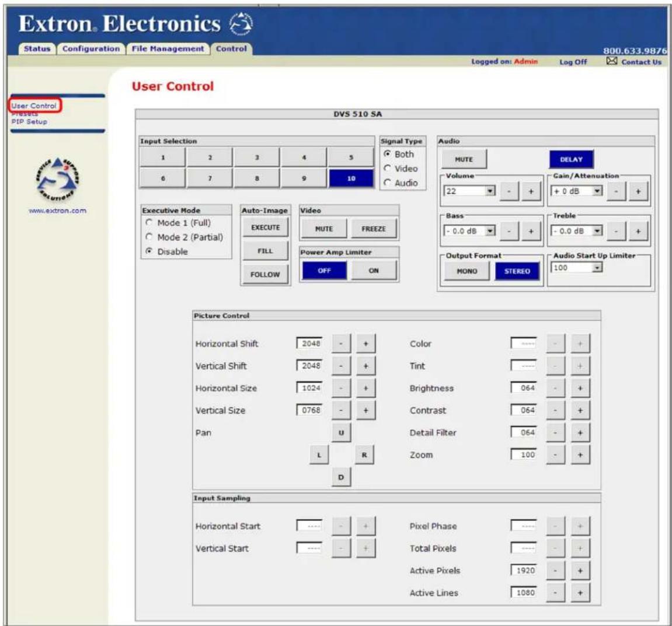Open the Status tab
672x626 pixels.
pyautogui.click(x=37, y=49)
